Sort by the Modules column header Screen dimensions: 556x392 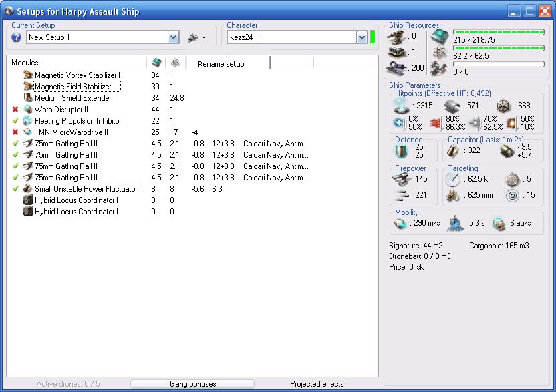[76, 63]
